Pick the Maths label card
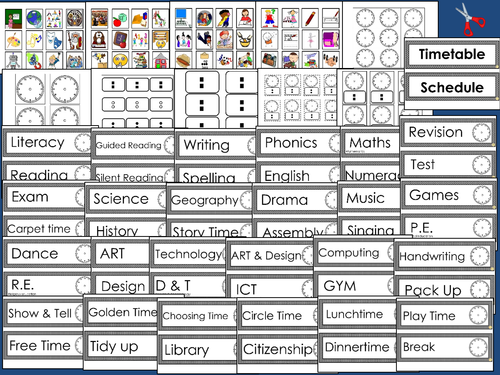Image resolution: width=500 pixels, height=375 pixels. click(371, 143)
